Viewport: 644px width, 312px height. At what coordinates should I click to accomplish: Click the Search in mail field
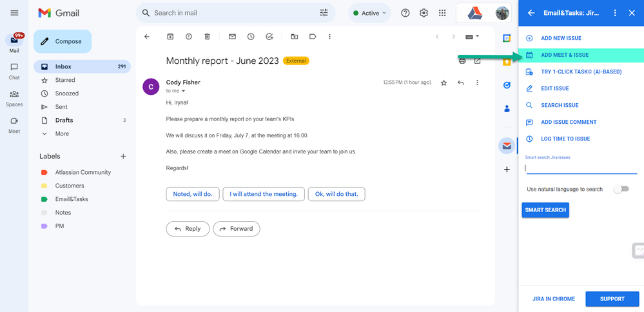pos(234,13)
